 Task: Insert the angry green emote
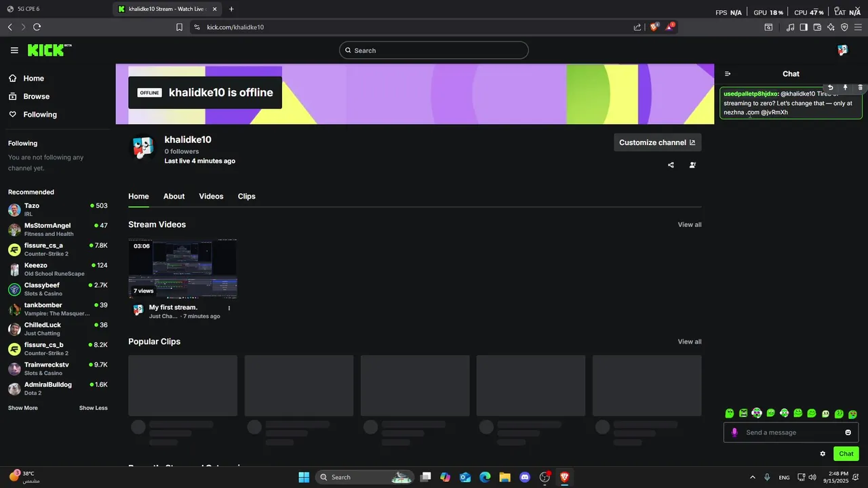coord(743,413)
